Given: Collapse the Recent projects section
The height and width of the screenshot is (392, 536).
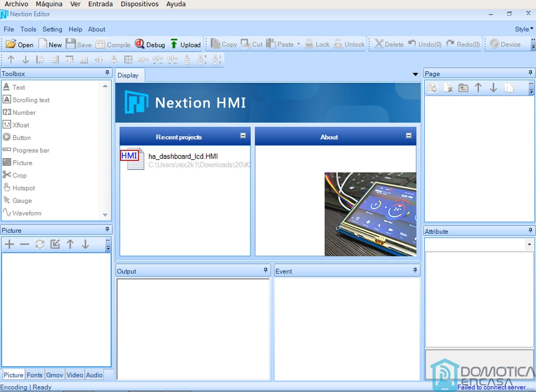Looking at the screenshot, I should [x=243, y=135].
